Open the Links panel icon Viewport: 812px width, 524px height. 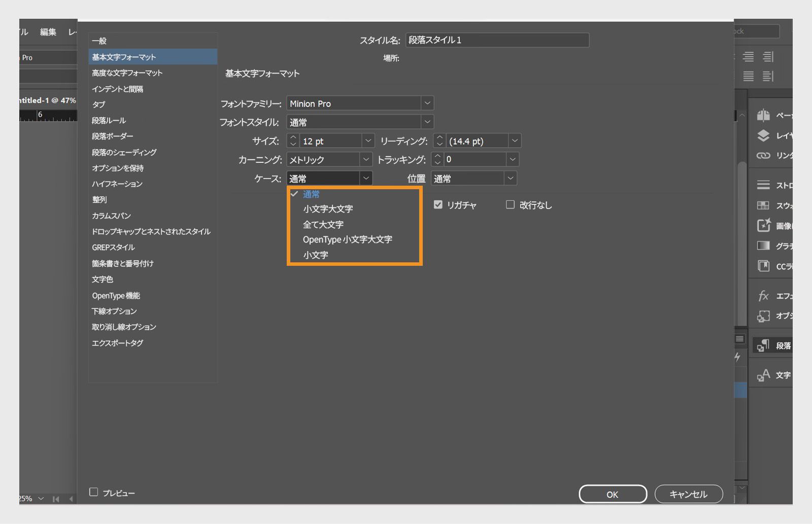click(x=763, y=155)
